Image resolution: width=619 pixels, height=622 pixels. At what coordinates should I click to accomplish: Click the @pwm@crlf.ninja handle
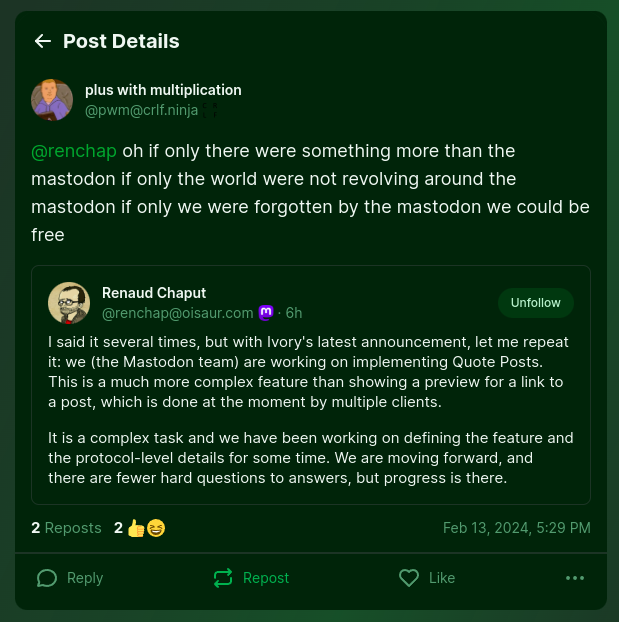[141, 110]
